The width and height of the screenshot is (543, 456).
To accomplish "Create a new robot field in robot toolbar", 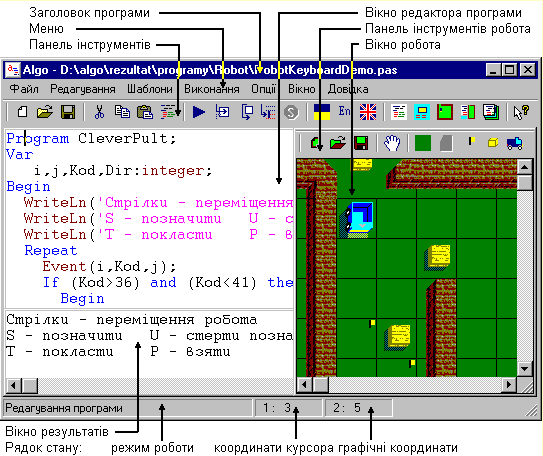I will click(315, 143).
